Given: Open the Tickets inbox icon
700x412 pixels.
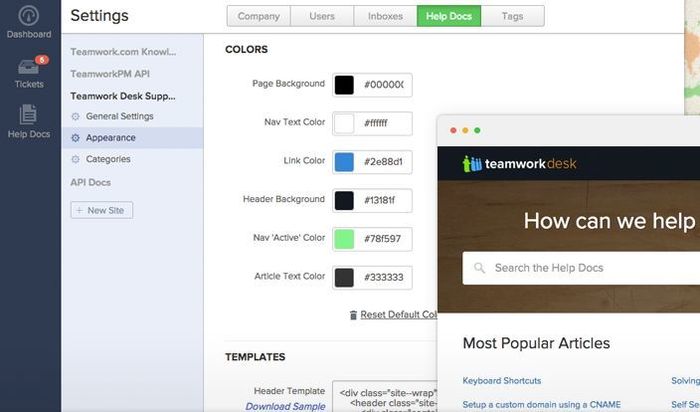Looking at the screenshot, I should click(28, 67).
